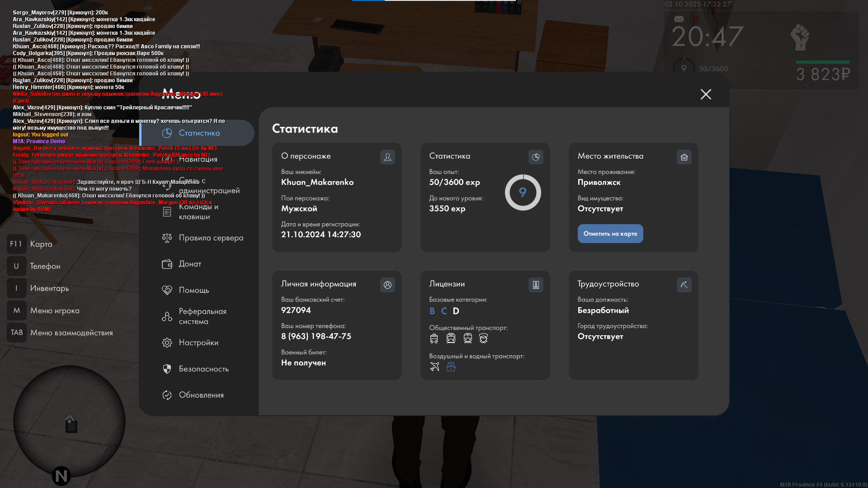Screen dimensions: 868x488
Task: Click the house icon in Место жительства
Action: coord(684,157)
